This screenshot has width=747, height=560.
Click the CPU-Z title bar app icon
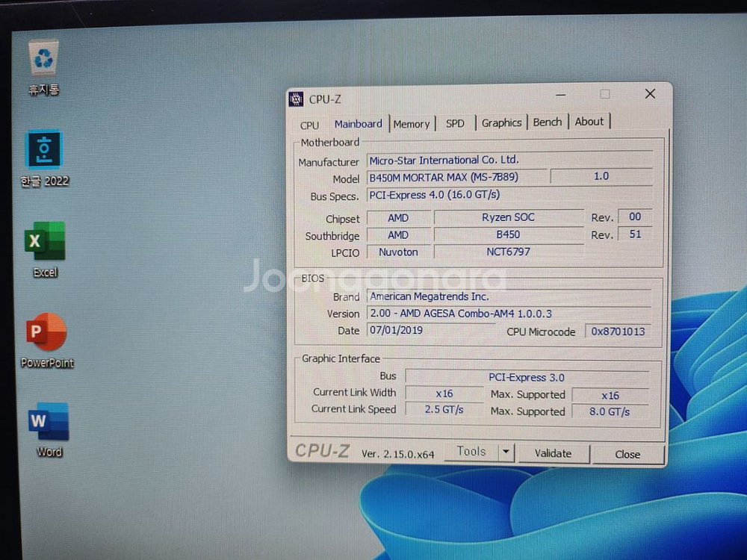tap(296, 99)
